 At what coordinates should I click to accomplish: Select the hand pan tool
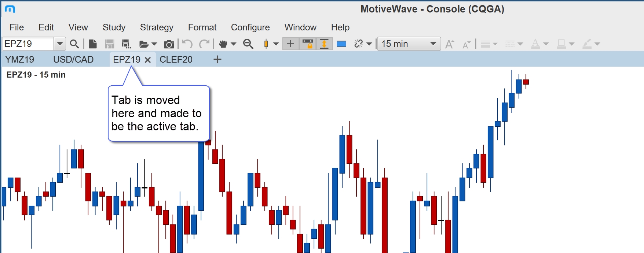[223, 44]
